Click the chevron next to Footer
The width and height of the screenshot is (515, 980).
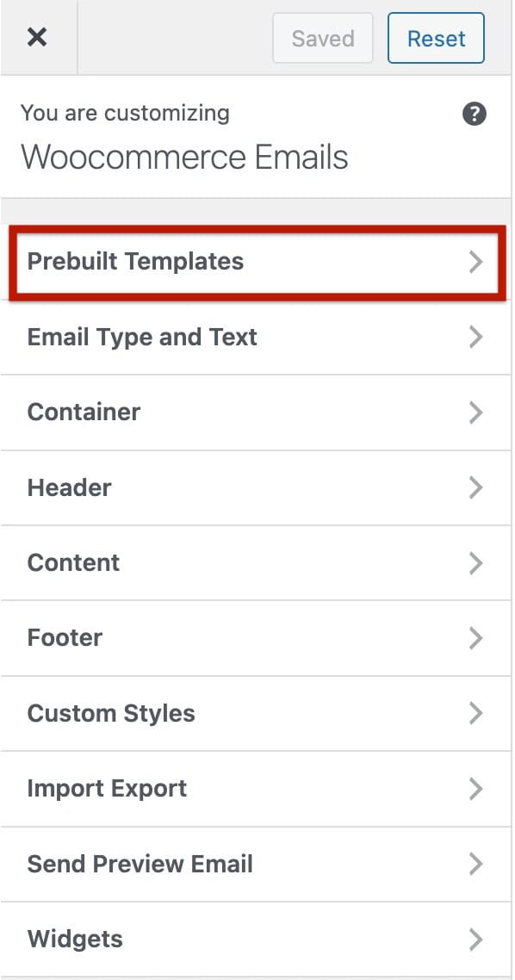pos(476,638)
